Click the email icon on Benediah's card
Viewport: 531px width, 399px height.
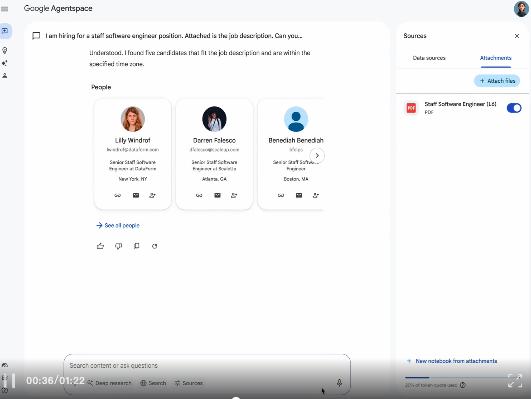[299, 195]
